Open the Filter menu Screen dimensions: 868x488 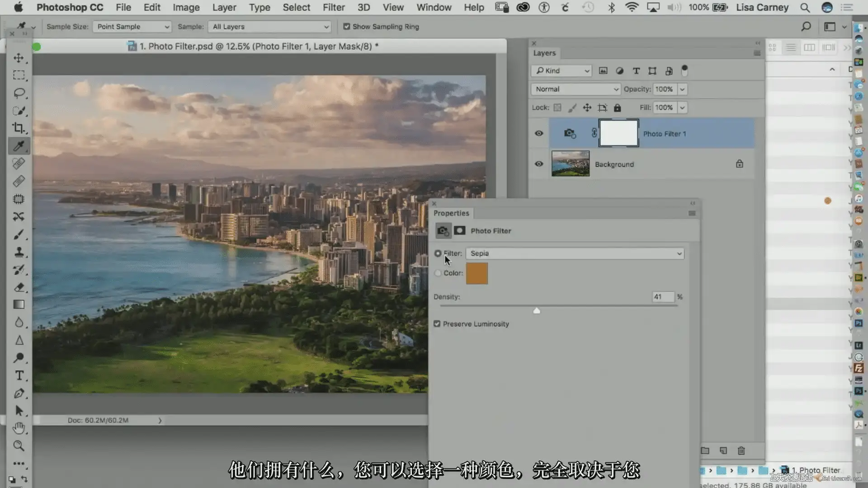tap(333, 7)
